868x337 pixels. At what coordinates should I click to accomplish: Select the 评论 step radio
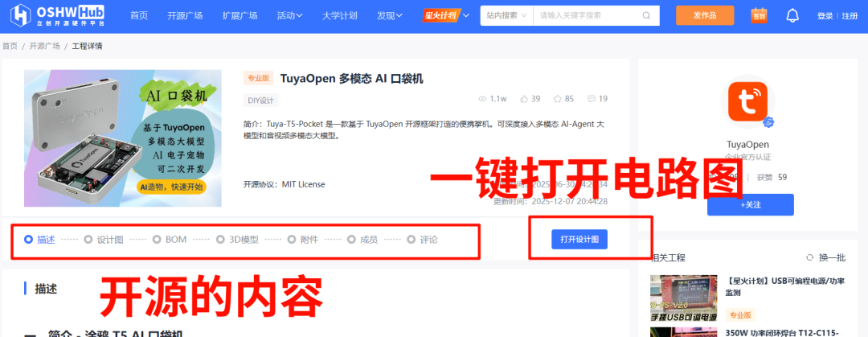click(411, 240)
